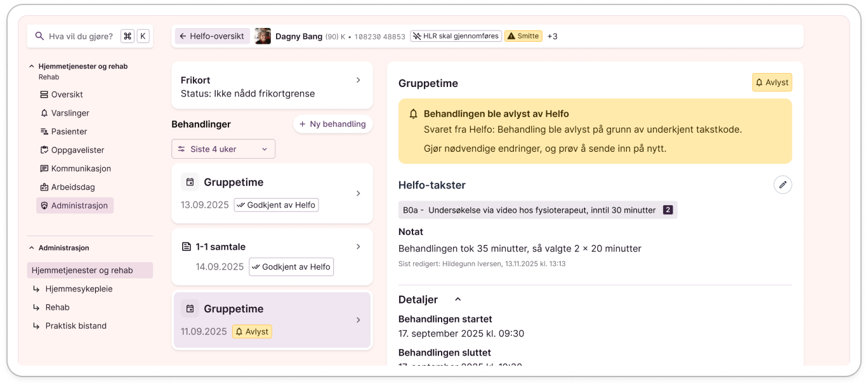Show the +3 additional patient tags
This screenshot has width=868, height=386.
click(x=552, y=36)
